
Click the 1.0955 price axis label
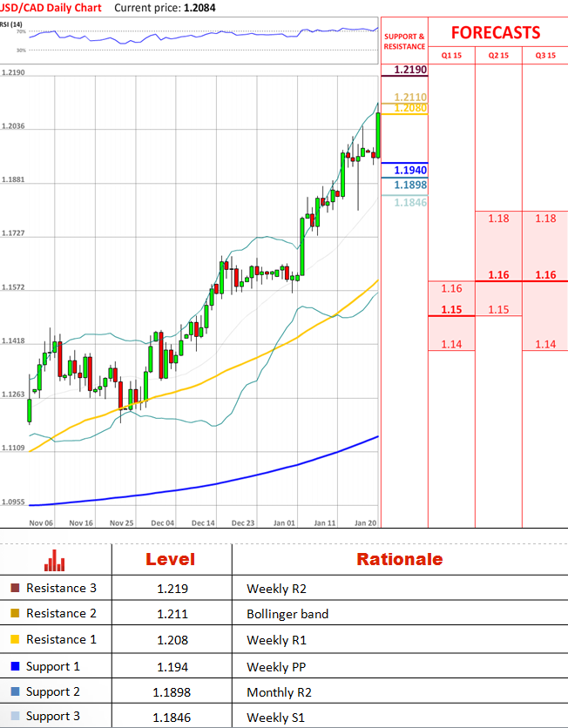pos(13,502)
